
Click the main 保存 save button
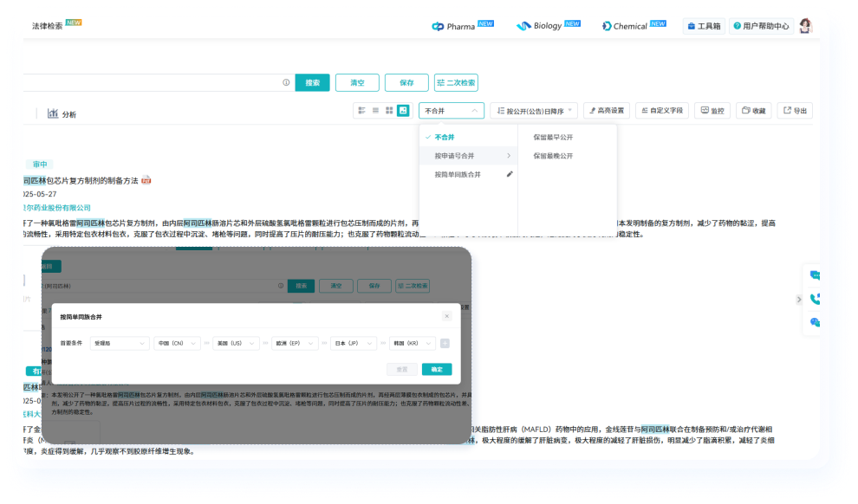click(x=406, y=82)
